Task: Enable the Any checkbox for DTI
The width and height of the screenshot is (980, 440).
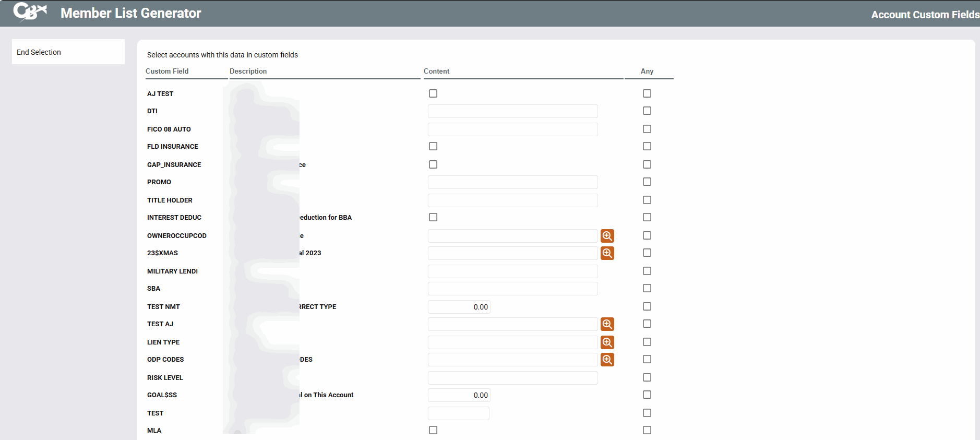Action: [x=647, y=111]
